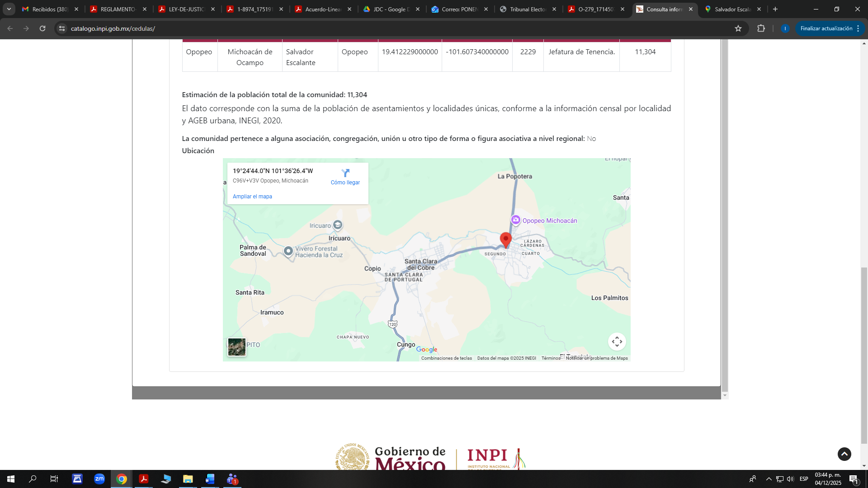The width and height of the screenshot is (868, 488).
Task: Bookmark the page with the star icon
Action: pos(738,28)
